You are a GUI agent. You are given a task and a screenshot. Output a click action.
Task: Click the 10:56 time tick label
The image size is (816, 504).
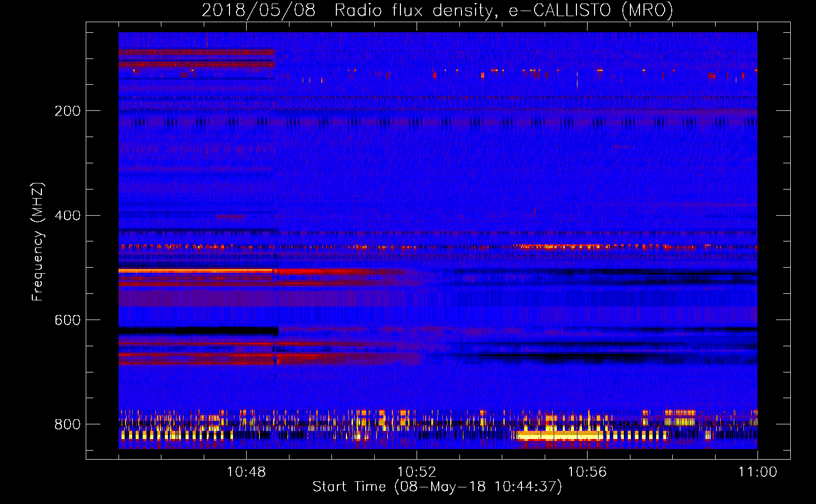click(587, 472)
